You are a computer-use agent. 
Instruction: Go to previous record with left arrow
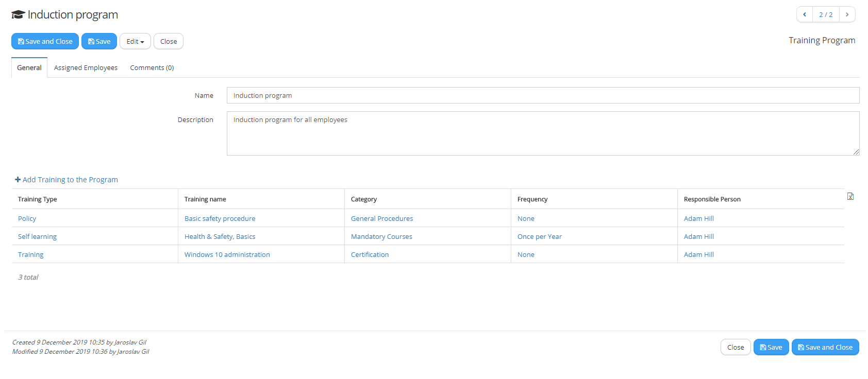click(x=805, y=14)
